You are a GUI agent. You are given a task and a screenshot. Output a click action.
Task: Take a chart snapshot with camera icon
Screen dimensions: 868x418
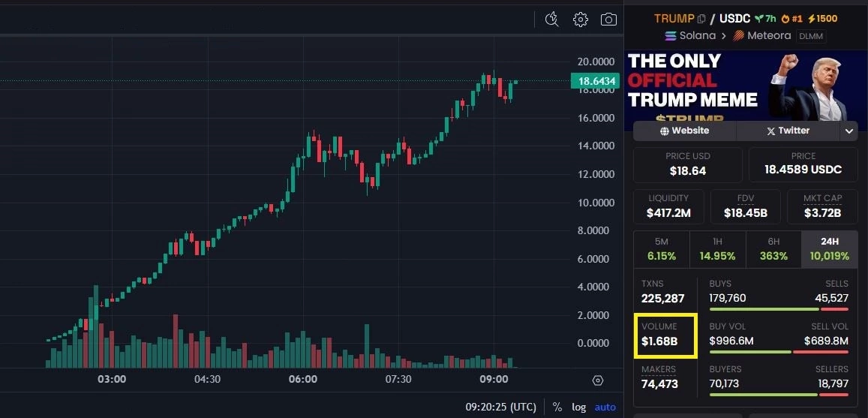pyautogui.click(x=608, y=20)
